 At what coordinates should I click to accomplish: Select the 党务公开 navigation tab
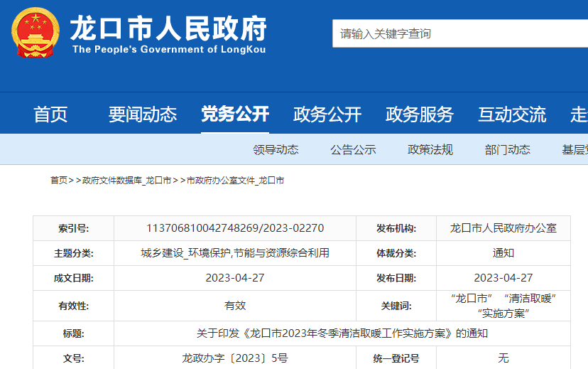pyautogui.click(x=235, y=114)
